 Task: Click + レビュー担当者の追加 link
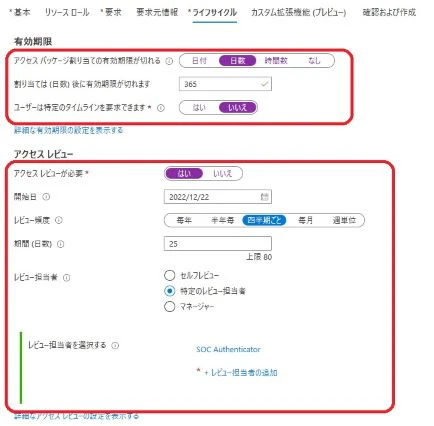[241, 372]
